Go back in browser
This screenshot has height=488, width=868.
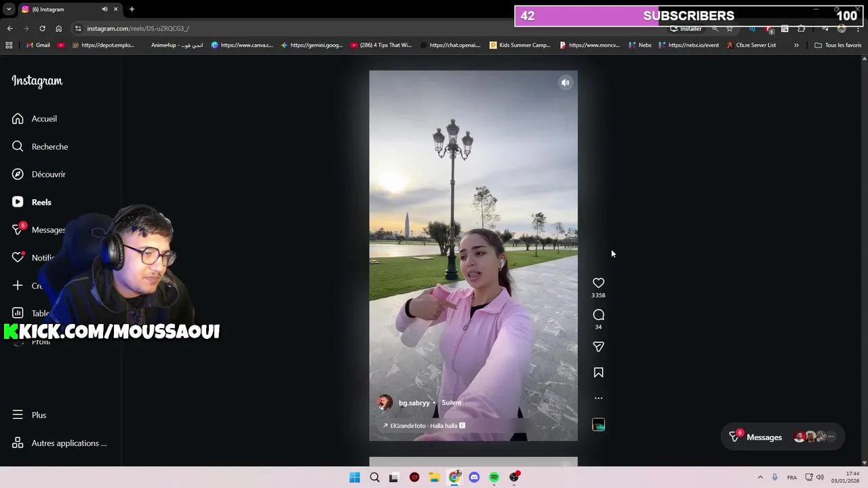(x=9, y=28)
